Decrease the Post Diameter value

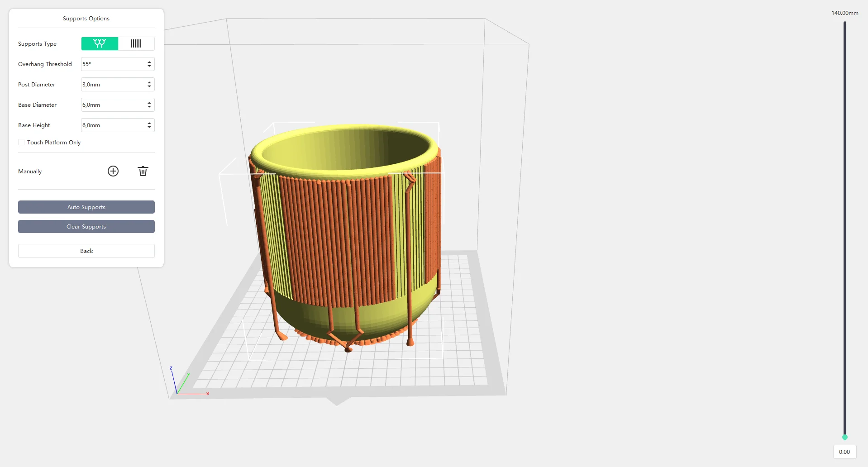149,86
